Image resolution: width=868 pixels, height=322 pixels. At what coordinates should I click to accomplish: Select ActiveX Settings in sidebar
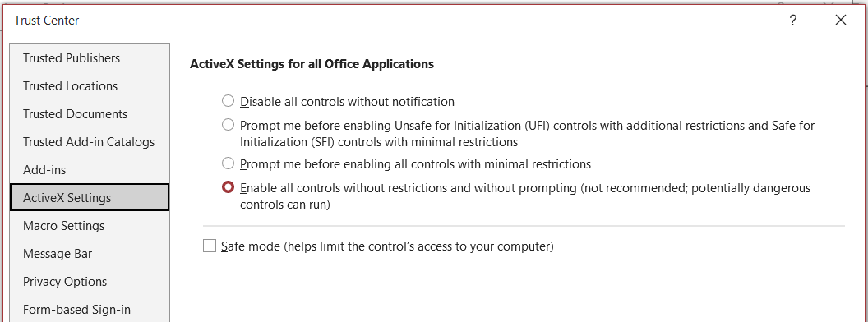tap(90, 197)
